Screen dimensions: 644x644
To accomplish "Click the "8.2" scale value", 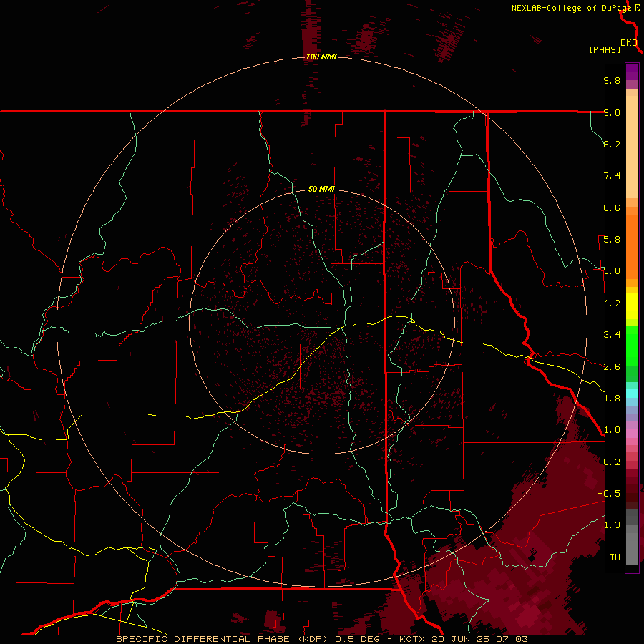I will click(x=612, y=144).
